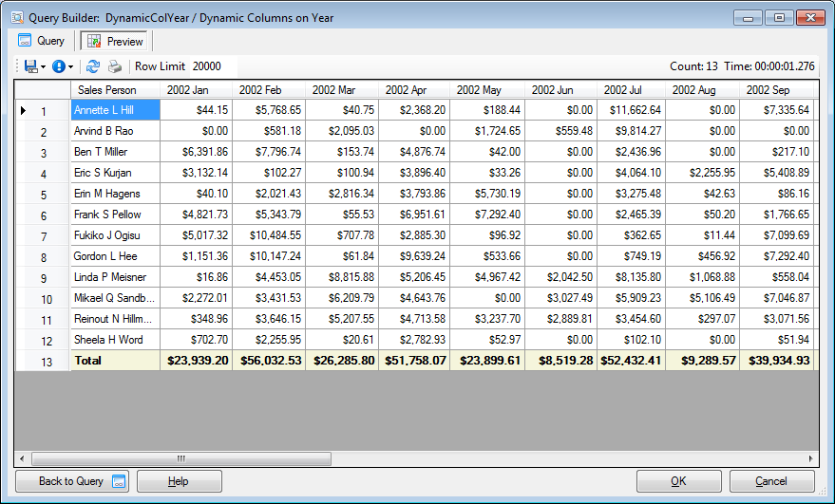Click the row 1 selector arrow

[x=23, y=111]
